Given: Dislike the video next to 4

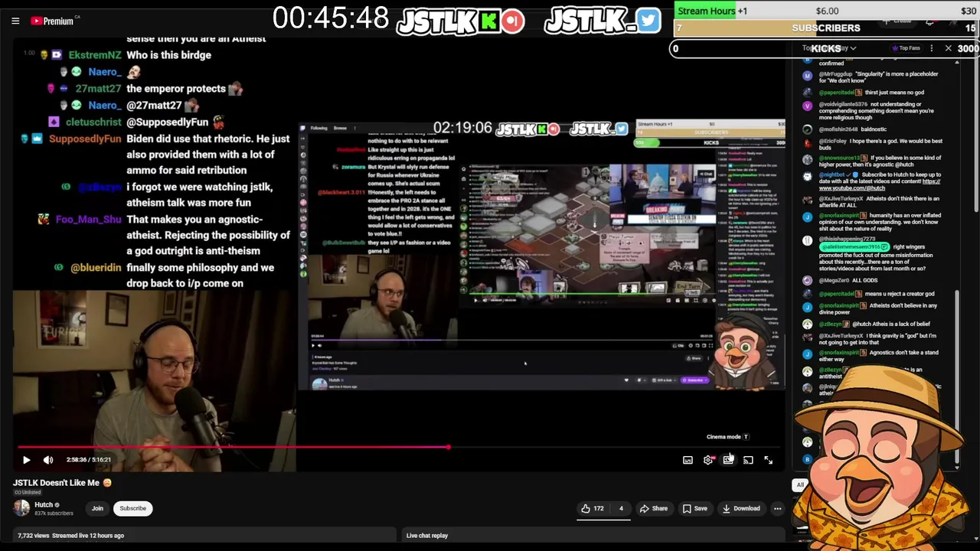Looking at the screenshot, I should point(620,508).
